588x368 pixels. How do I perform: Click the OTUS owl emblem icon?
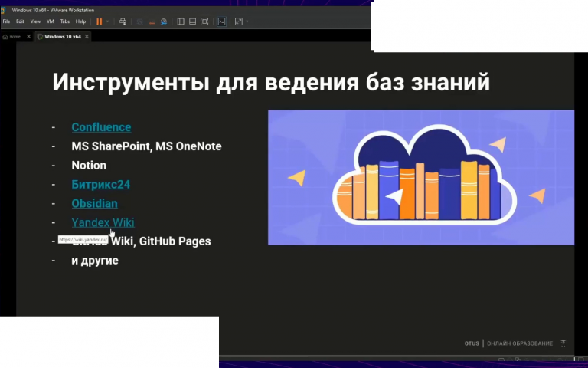coord(563,343)
